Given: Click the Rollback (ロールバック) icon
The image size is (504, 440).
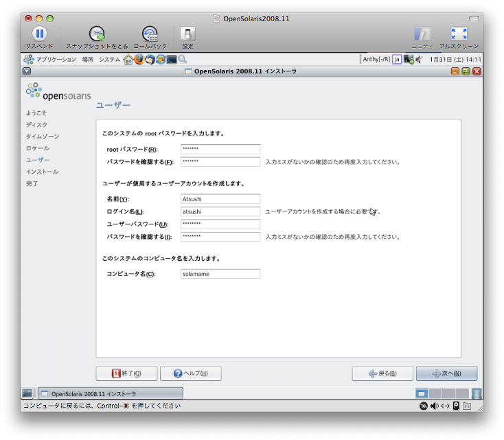Looking at the screenshot, I should point(150,34).
